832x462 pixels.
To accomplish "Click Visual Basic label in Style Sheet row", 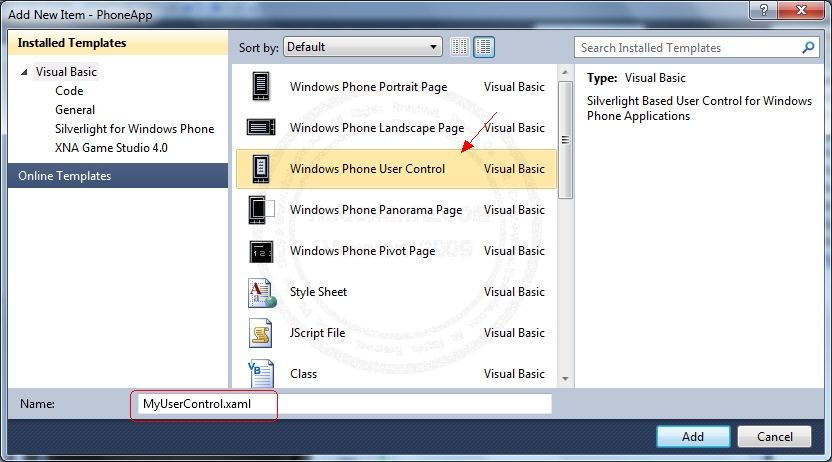I will 514,292.
